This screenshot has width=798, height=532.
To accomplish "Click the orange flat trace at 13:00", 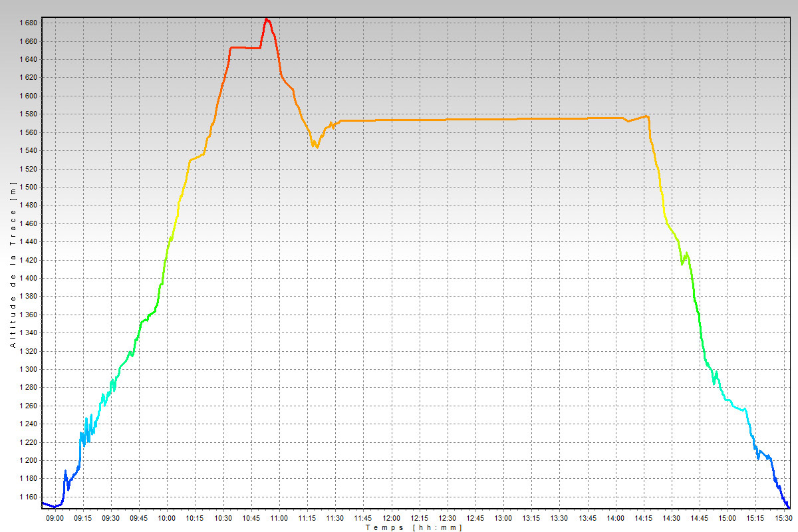I will pyautogui.click(x=503, y=119).
